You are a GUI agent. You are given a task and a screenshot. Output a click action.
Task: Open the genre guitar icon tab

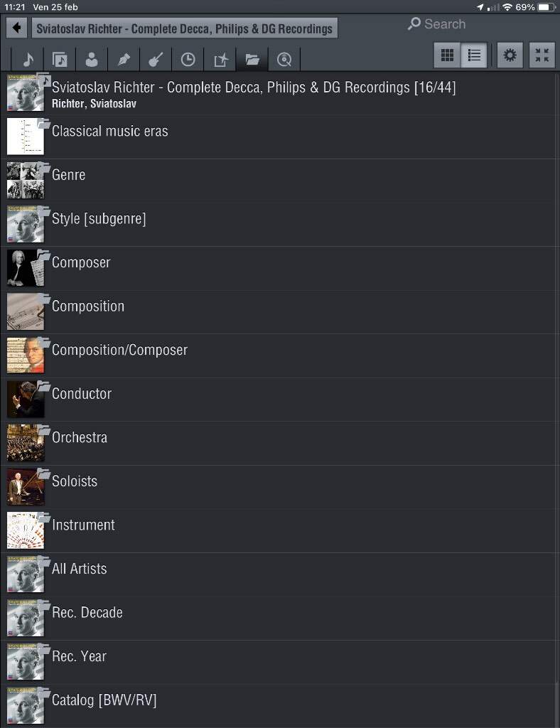[156, 60]
